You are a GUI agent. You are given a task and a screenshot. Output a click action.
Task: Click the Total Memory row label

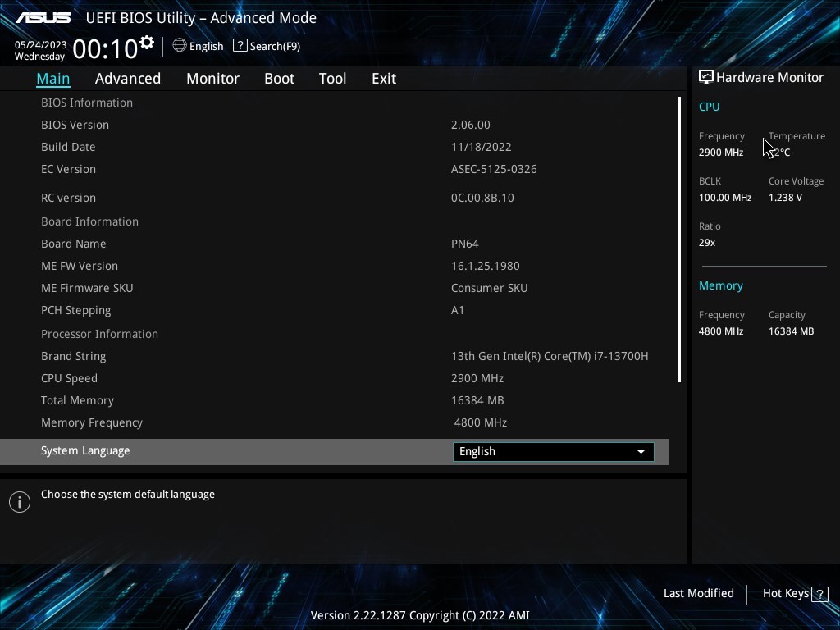click(78, 400)
